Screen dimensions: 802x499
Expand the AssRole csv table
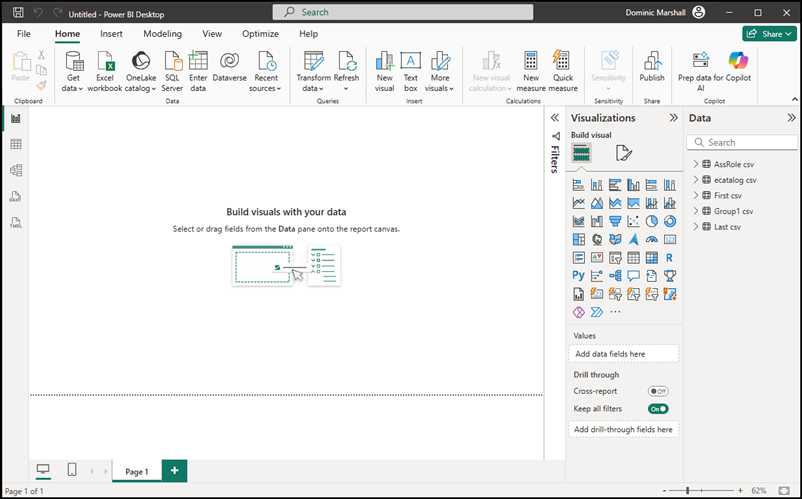(x=695, y=164)
